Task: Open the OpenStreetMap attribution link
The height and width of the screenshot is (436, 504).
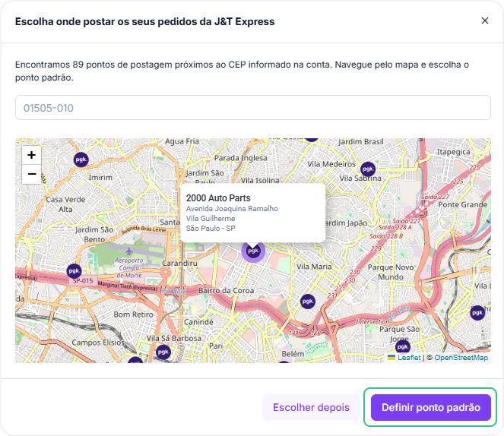Action: [x=461, y=357]
